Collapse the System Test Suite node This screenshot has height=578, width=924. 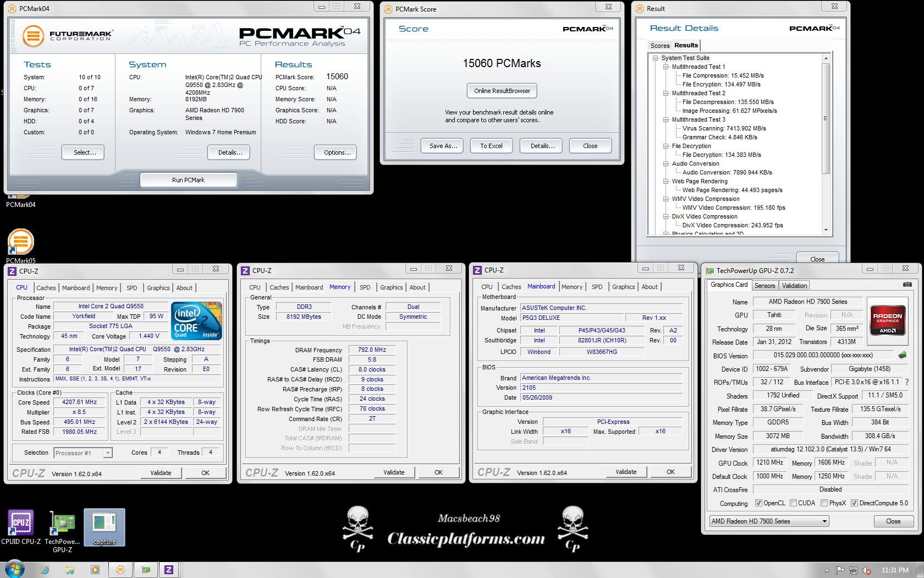(656, 58)
